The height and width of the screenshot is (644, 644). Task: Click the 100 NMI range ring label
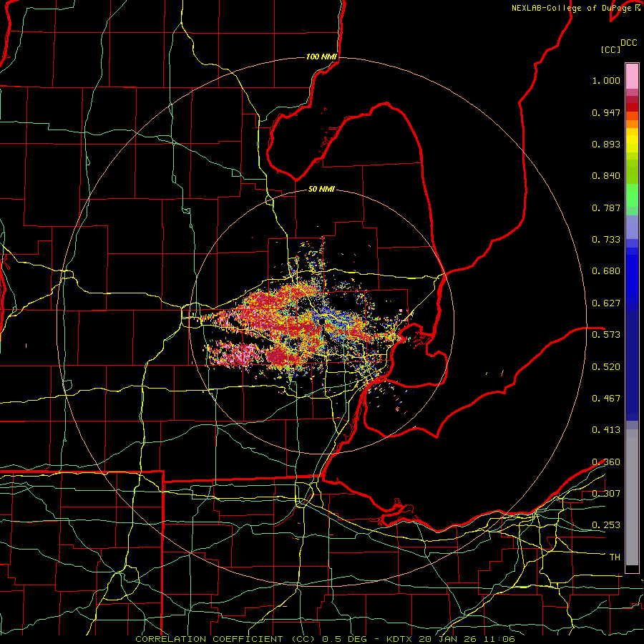321,57
